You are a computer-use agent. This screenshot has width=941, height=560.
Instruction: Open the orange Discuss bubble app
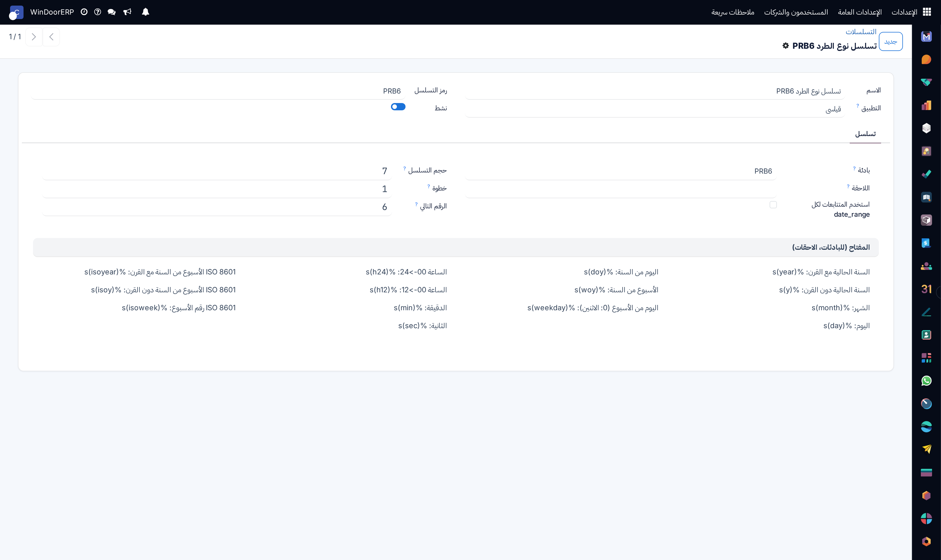(x=926, y=60)
